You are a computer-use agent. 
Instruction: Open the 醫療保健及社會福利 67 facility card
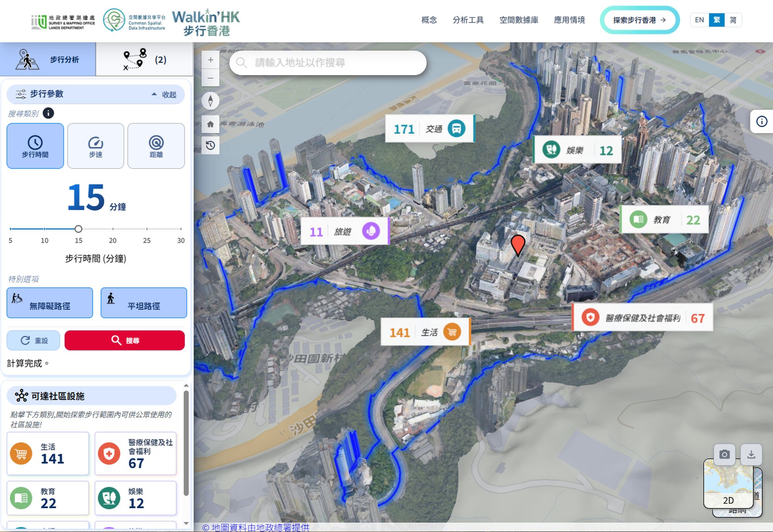click(136, 454)
